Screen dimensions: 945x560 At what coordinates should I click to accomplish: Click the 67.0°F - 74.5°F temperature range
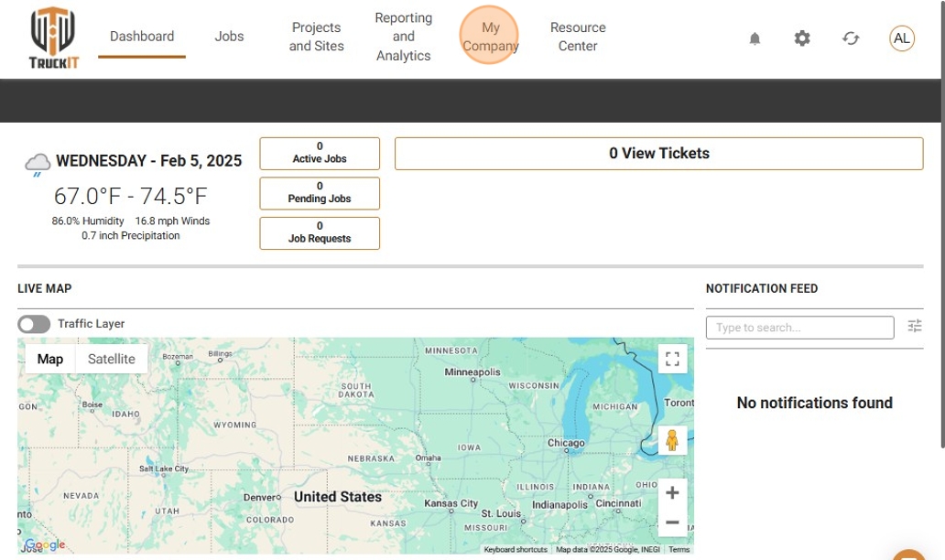click(131, 197)
